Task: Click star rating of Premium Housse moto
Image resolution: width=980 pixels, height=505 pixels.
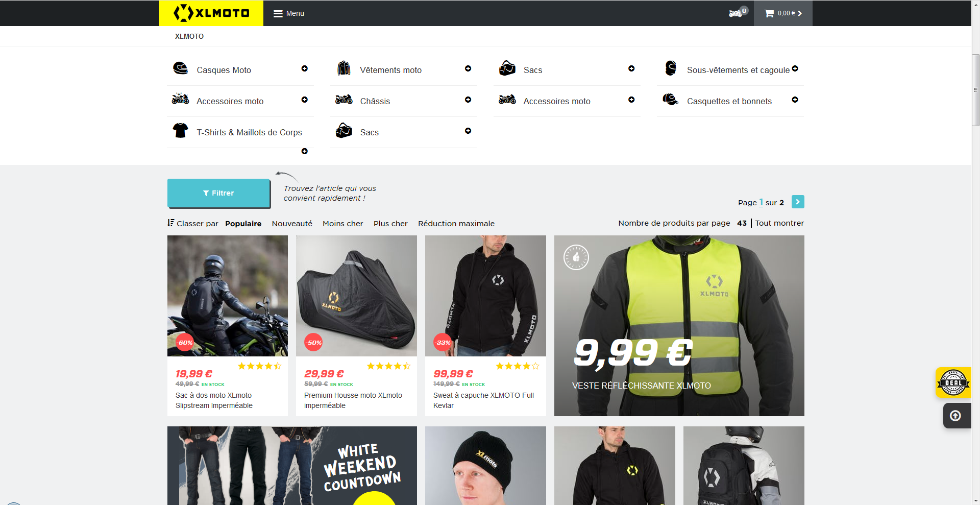Action: point(388,366)
